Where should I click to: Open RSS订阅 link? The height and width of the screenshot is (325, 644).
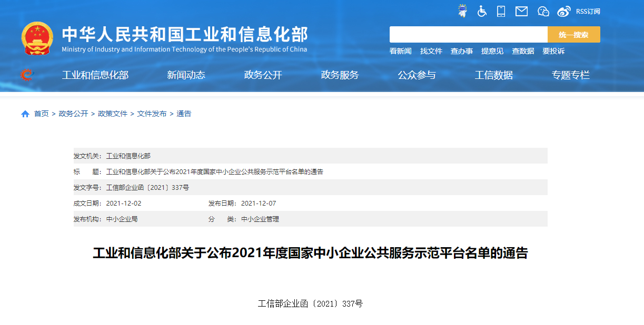coord(588,11)
